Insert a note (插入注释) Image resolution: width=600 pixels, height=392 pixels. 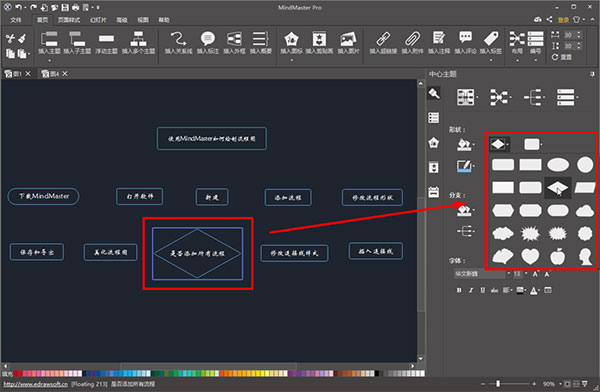tap(439, 42)
